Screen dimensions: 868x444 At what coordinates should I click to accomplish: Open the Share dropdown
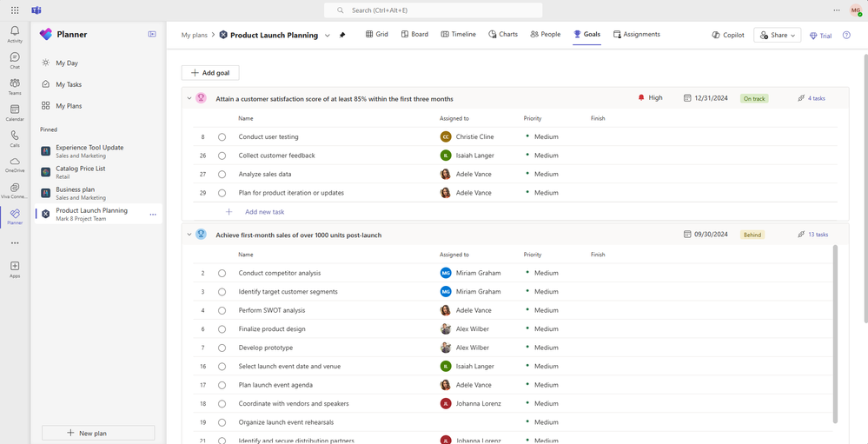point(778,35)
